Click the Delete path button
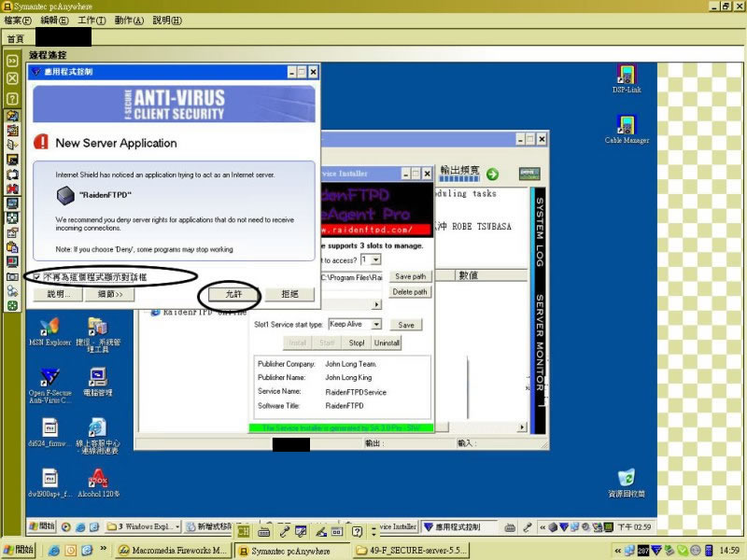The width and height of the screenshot is (747, 560). click(410, 292)
